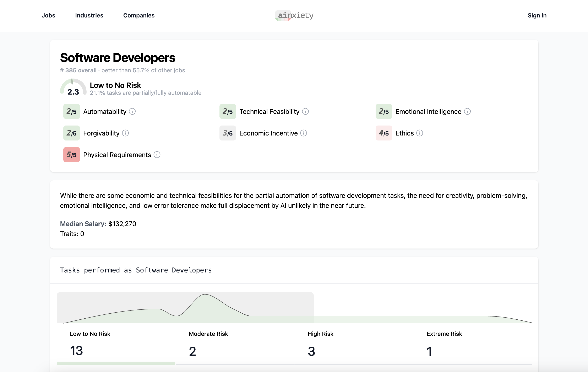The image size is (588, 372).
Task: Click the info icon beside Forgivability
Action: (x=125, y=133)
